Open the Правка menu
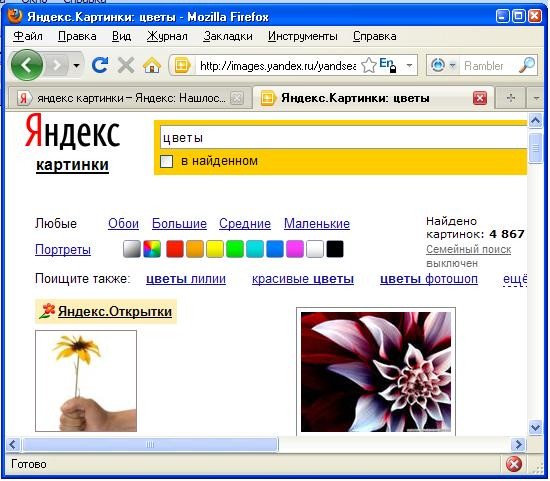 click(77, 36)
